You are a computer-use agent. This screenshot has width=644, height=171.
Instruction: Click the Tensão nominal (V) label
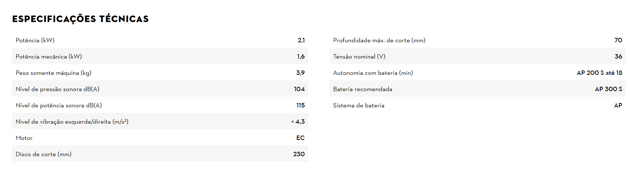point(359,56)
